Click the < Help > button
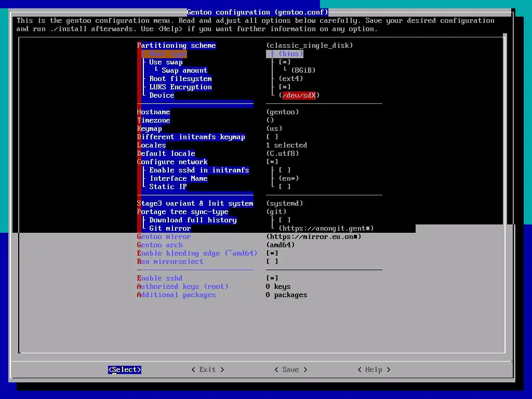The width and height of the screenshot is (532, 399). coord(374,369)
